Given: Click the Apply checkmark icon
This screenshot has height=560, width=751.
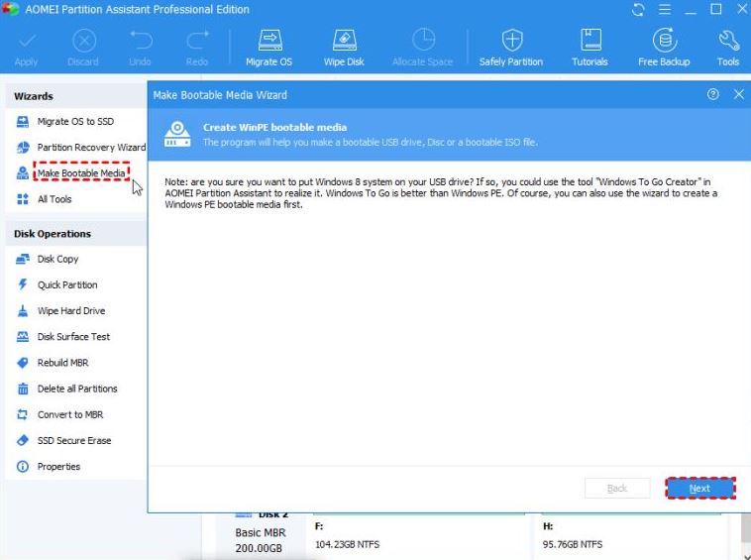Looking at the screenshot, I should point(27,41).
